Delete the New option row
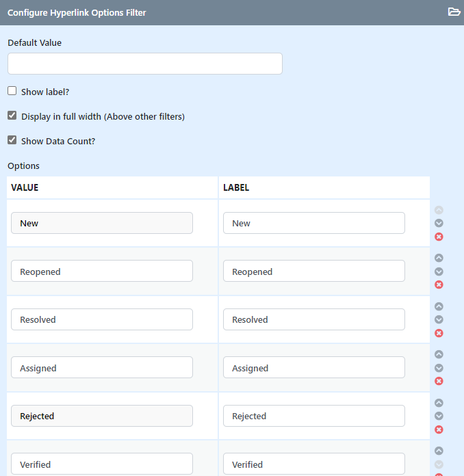Screen dimensions: 464x476 point(439,237)
